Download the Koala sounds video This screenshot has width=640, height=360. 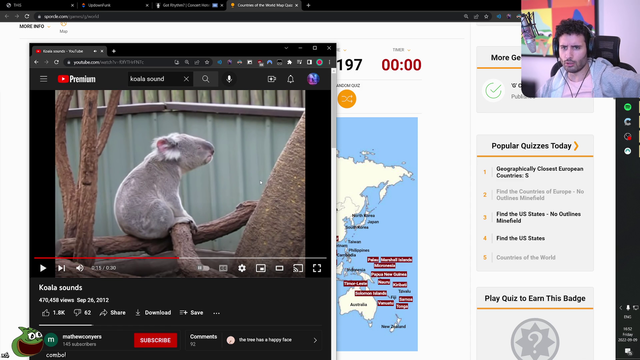[x=153, y=313]
